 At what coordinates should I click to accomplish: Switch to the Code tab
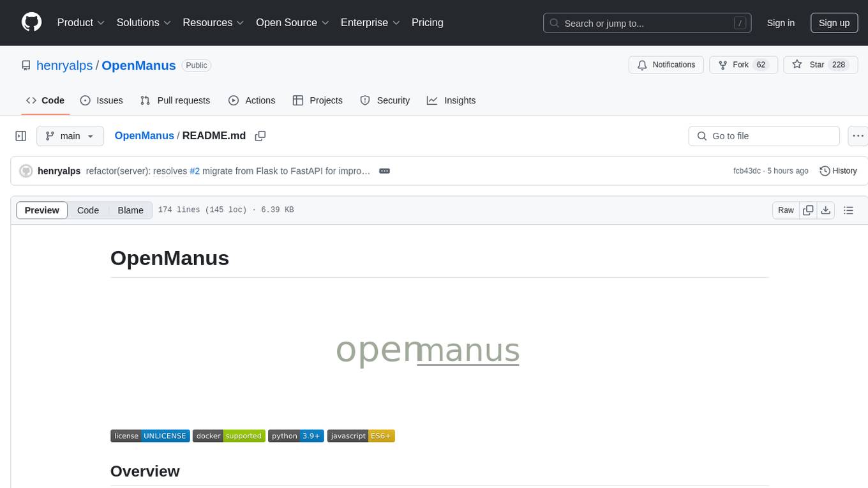point(45,100)
